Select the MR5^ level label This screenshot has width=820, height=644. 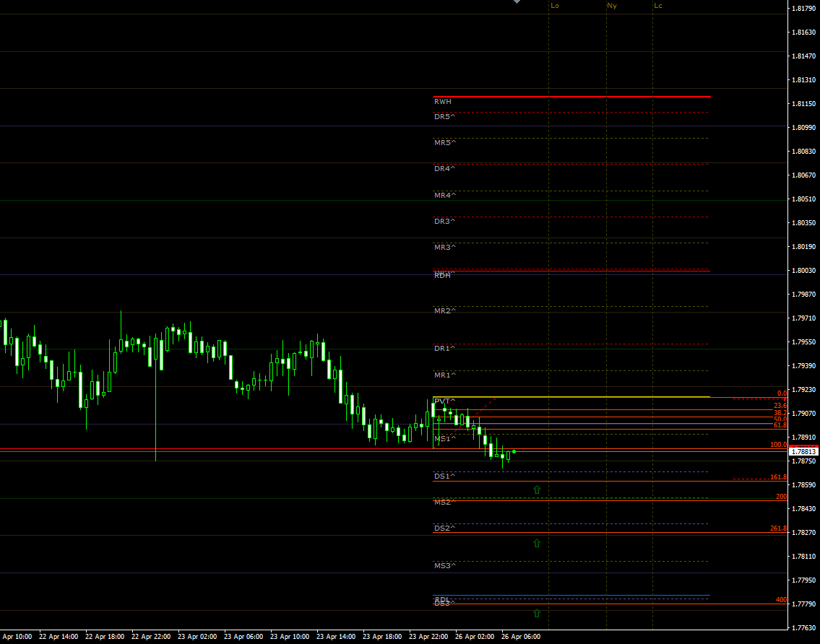(x=445, y=143)
